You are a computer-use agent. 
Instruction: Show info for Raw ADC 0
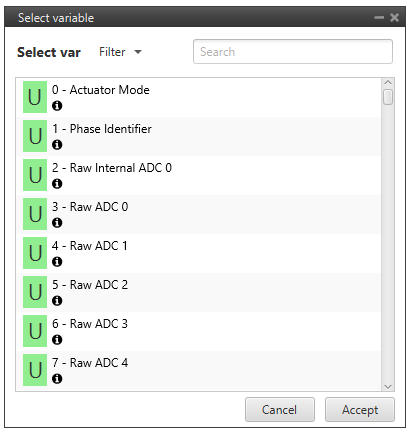tap(57, 223)
